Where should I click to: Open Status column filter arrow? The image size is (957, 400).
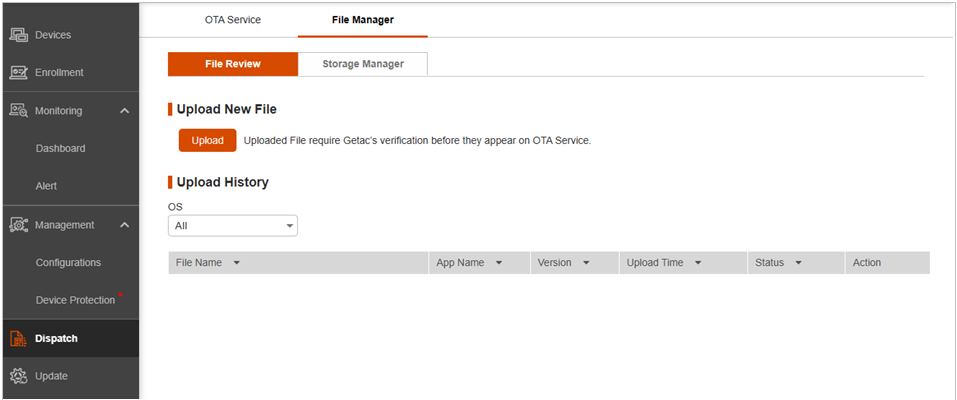[x=799, y=263]
